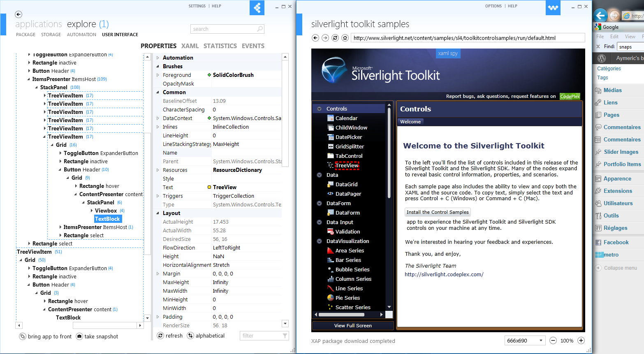The image size is (644, 354).
Task: Select Bubble Series in the samples list
Action: click(352, 269)
